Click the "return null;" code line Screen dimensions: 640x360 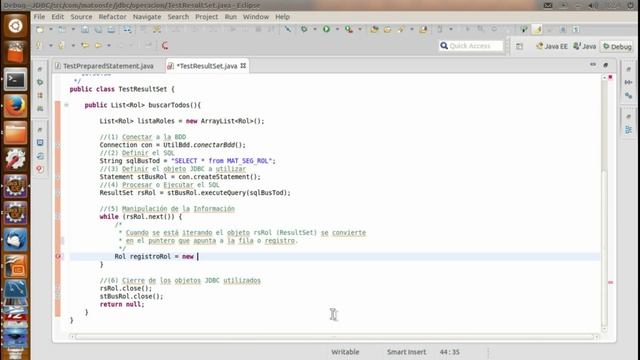[x=122, y=304]
